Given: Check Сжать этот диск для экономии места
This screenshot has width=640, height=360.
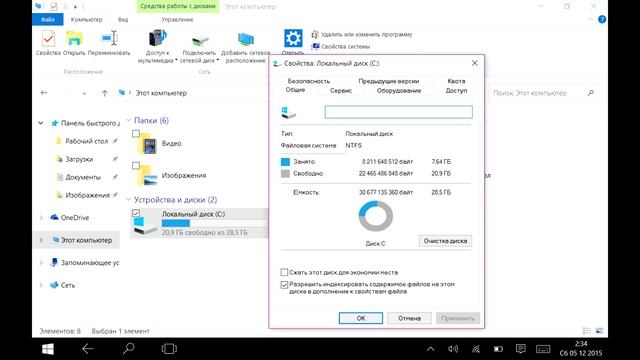Looking at the screenshot, I should 284,272.
